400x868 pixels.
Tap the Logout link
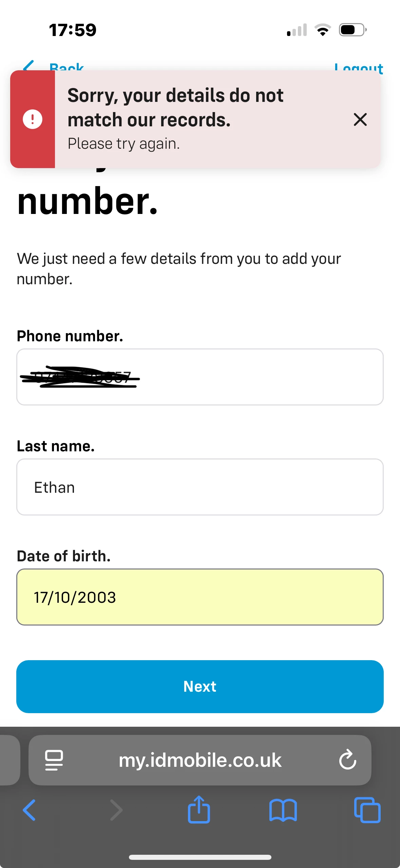click(x=358, y=67)
